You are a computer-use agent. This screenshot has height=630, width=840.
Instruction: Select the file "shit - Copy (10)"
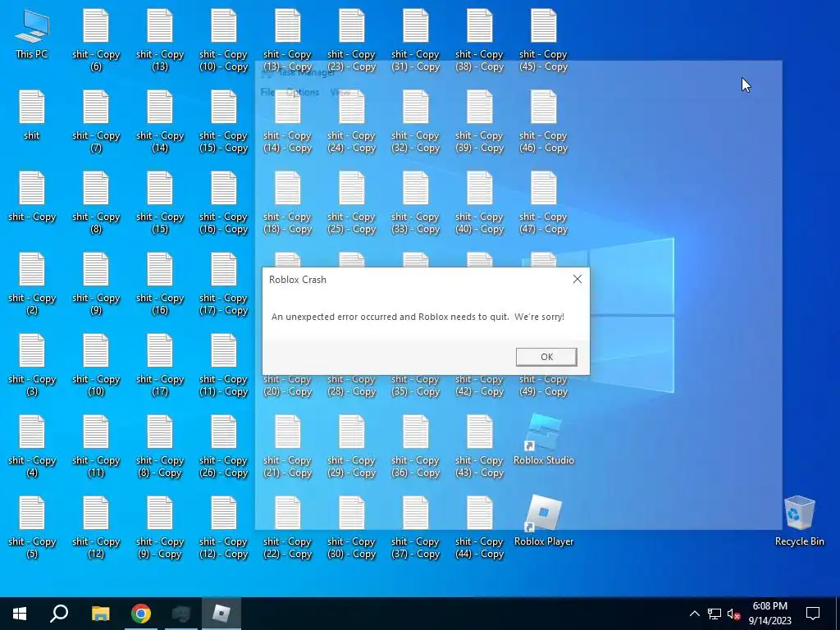96,365
